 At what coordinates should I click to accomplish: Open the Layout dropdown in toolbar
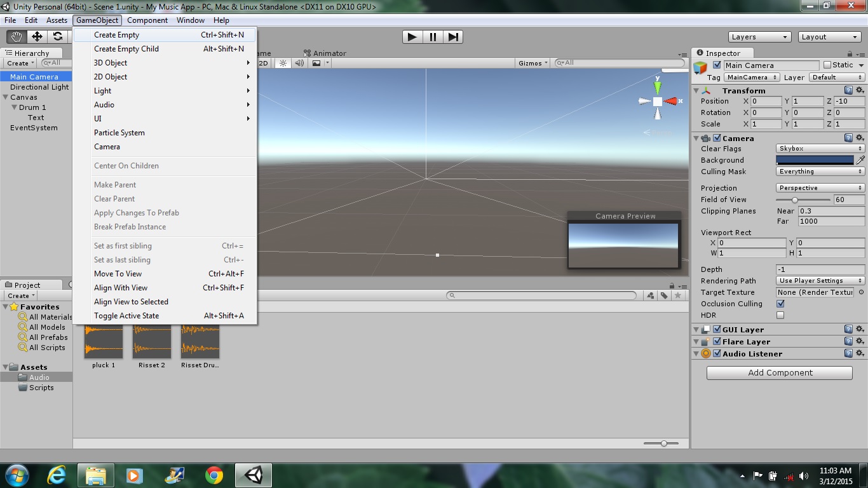[x=829, y=37]
